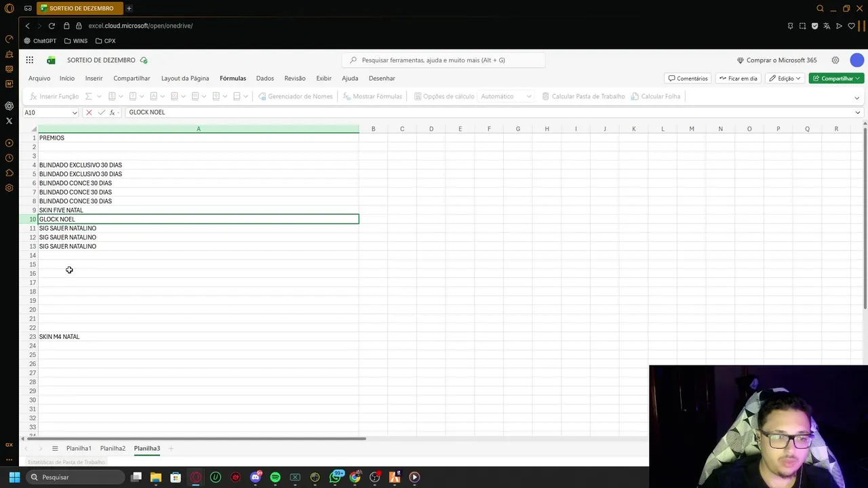Click the Windows Start button
868x488 pixels.
(x=14, y=477)
